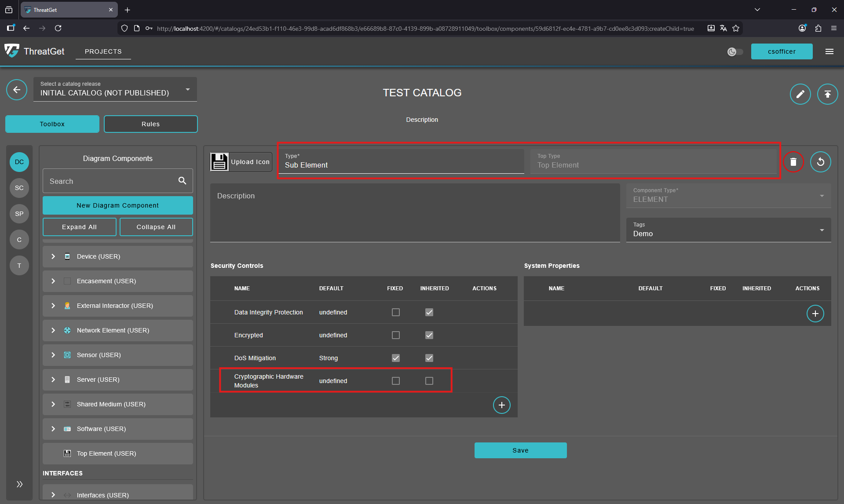Enable Inherited for Cryptographic Hardware Modules
This screenshot has height=504, width=844.
[429, 381]
